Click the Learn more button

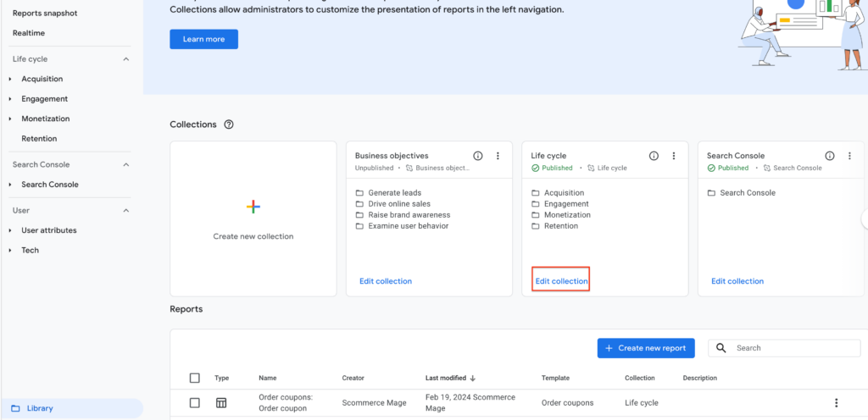coord(203,39)
